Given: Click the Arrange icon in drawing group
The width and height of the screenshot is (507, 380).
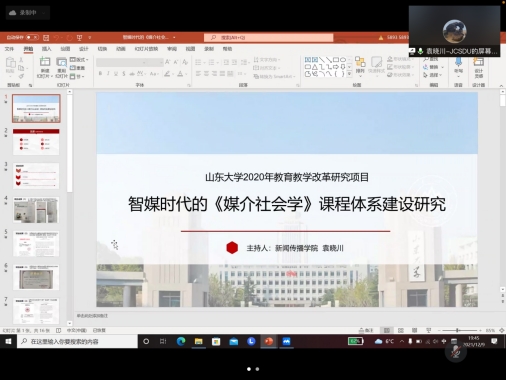Looking at the screenshot, I should click(x=360, y=65).
